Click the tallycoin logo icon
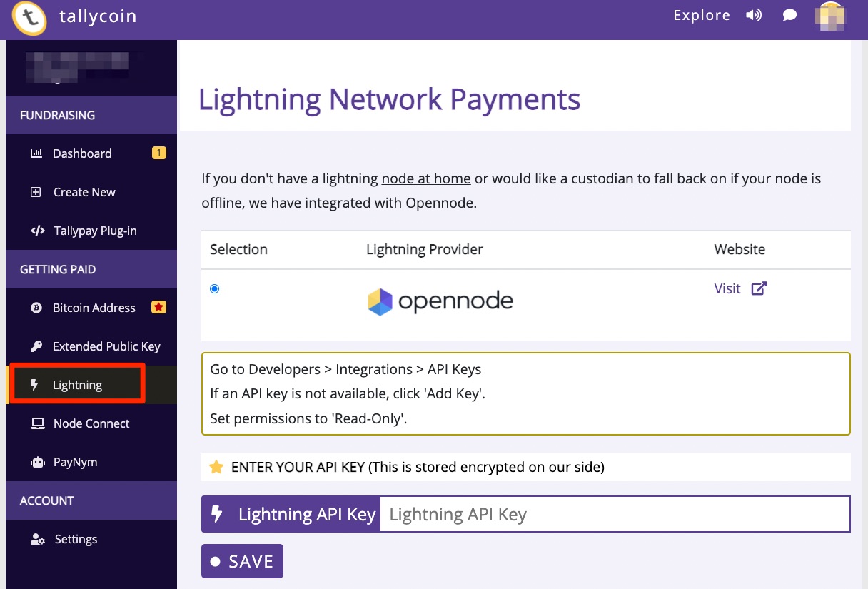 [x=29, y=17]
